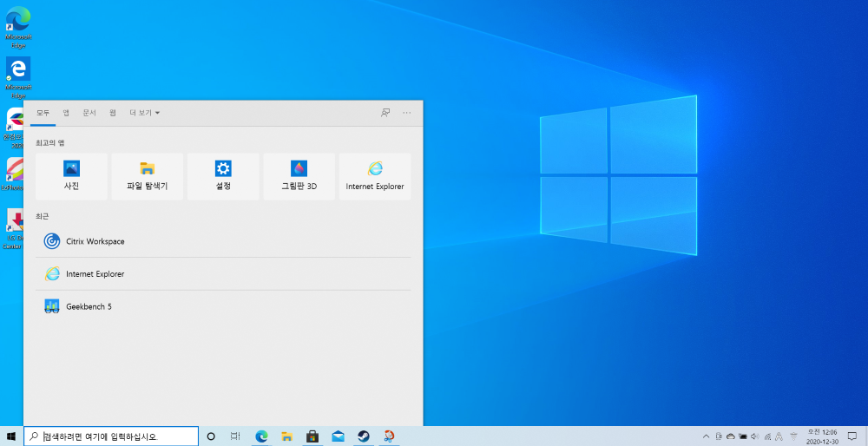This screenshot has width=868, height=446.
Task: Open the clock showing 오전 12:06
Action: click(822, 436)
